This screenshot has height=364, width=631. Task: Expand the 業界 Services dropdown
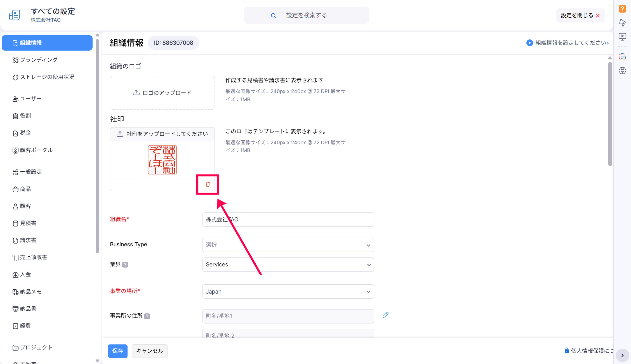click(288, 264)
